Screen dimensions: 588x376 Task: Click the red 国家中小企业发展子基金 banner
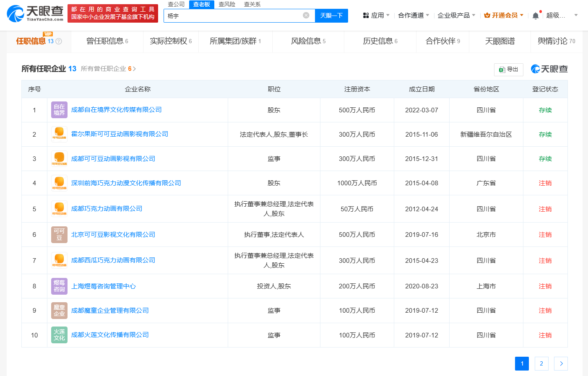click(x=113, y=13)
